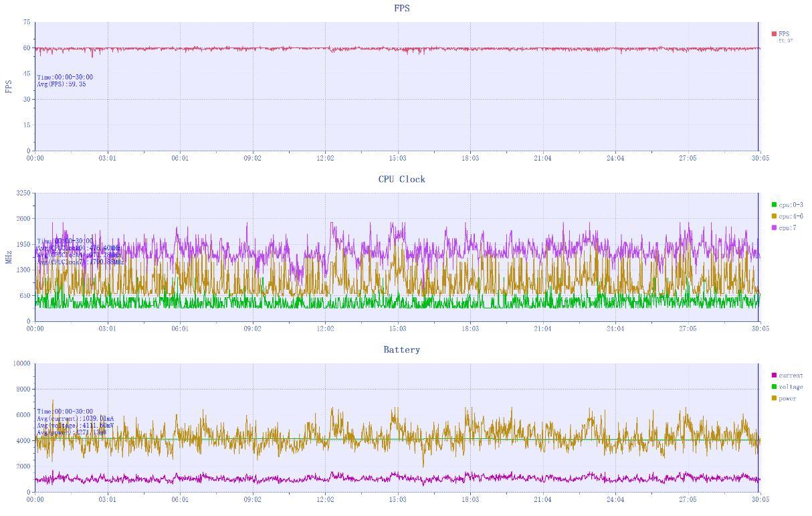Click the orange power legend swatch
Image resolution: width=812 pixels, height=516 pixels.
pyautogui.click(x=774, y=398)
